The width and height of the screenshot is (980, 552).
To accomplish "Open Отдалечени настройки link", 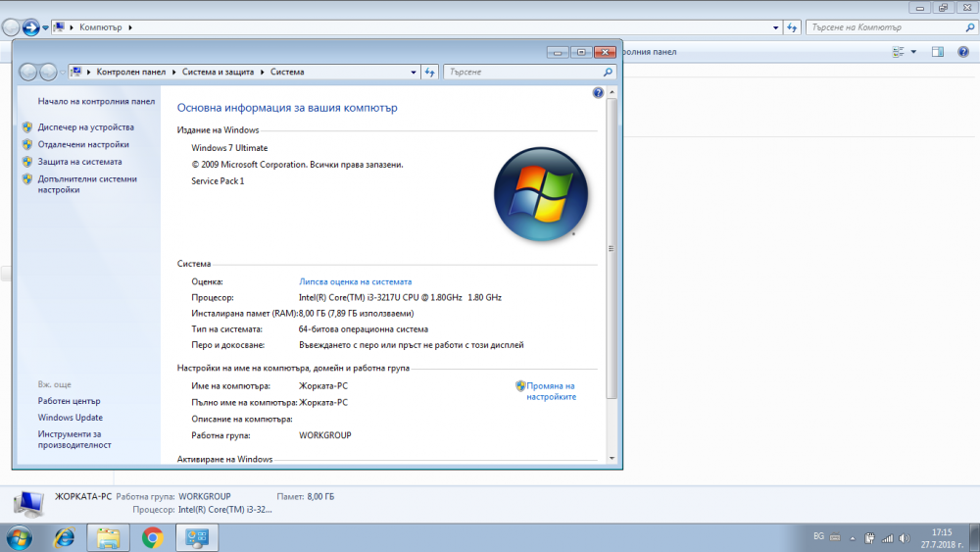I will point(83,144).
